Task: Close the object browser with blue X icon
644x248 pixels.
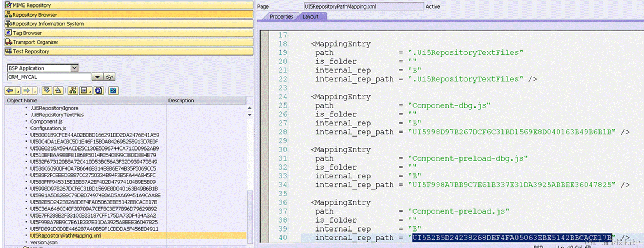Action: tap(113, 91)
